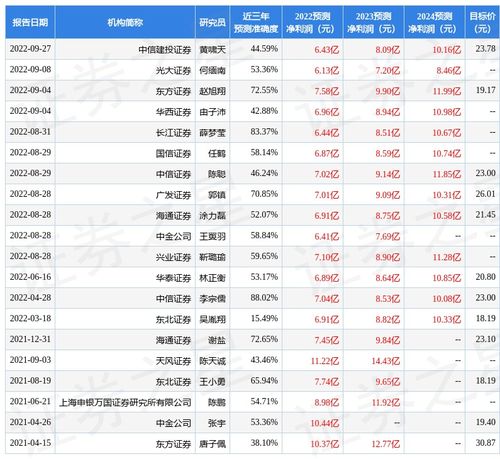
Task: Click date cell 2022-03-18
Action: (x=30, y=319)
